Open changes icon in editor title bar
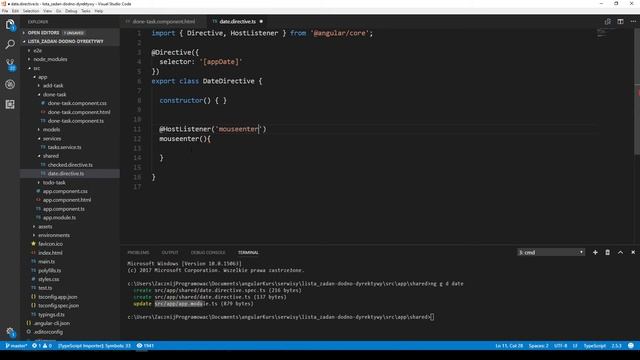The image size is (640, 360). coord(608,22)
